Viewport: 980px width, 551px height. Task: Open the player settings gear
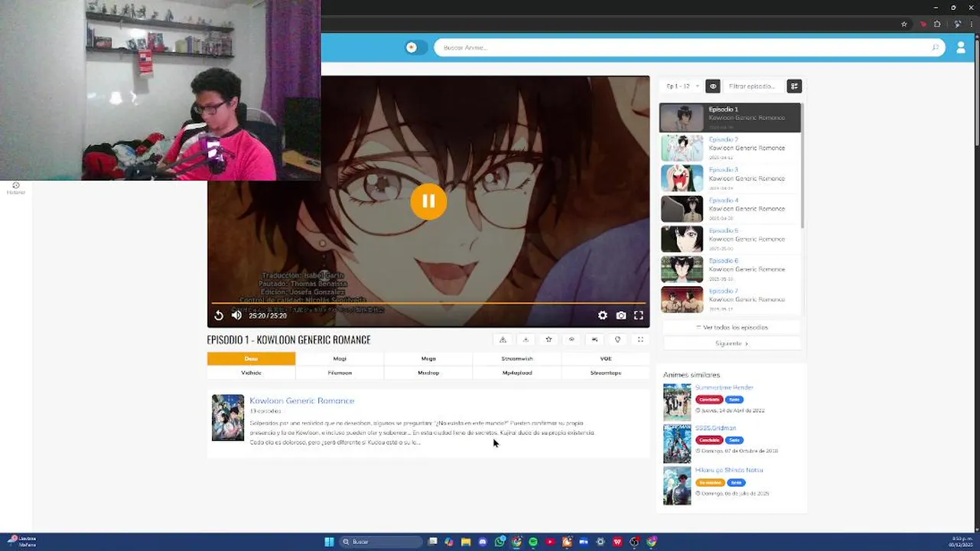coord(602,315)
